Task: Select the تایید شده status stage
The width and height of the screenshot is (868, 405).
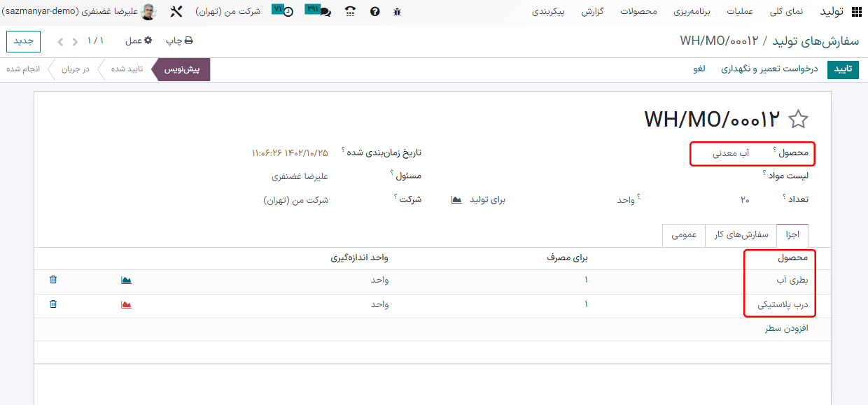Action: [x=127, y=70]
